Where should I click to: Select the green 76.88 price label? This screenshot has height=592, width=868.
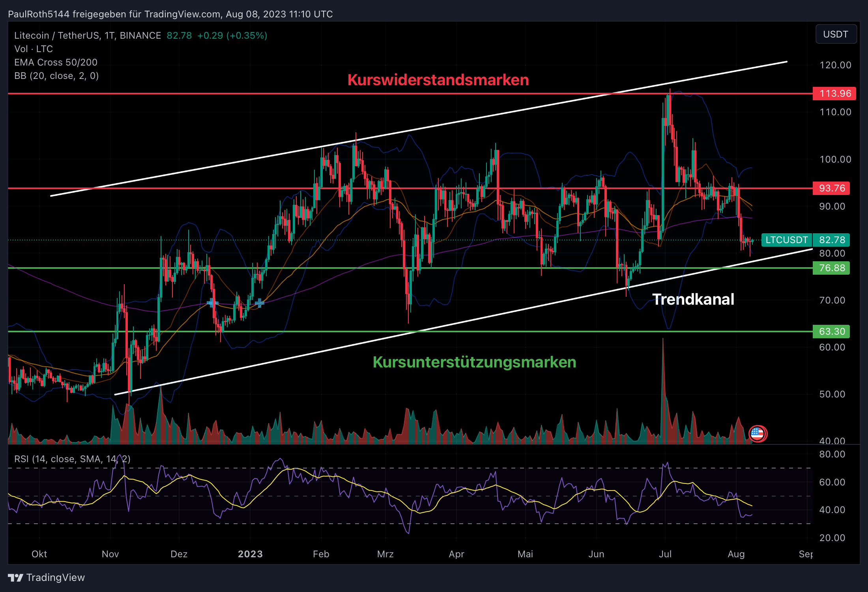831,268
